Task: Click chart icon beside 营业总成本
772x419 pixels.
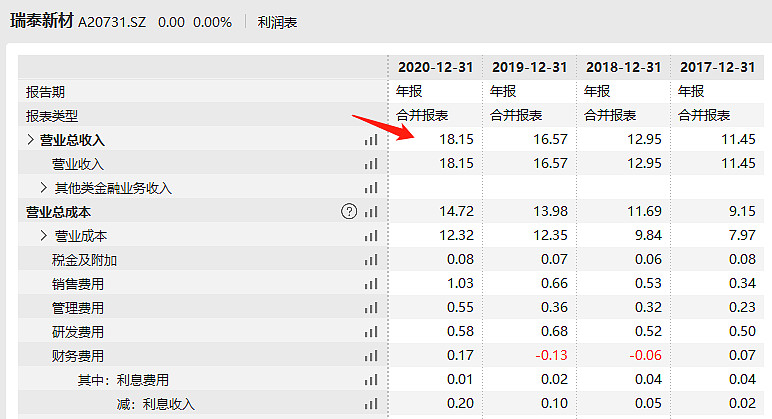Action: pos(371,212)
